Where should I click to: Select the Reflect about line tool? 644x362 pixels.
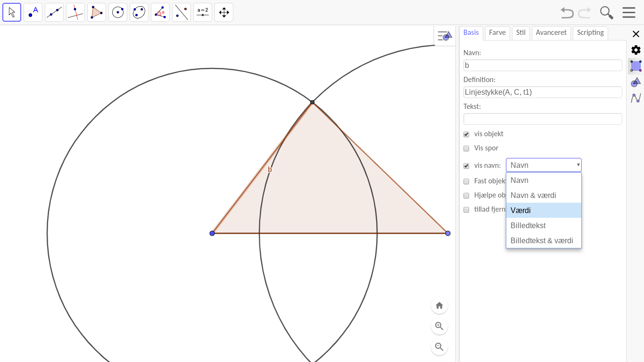182,12
